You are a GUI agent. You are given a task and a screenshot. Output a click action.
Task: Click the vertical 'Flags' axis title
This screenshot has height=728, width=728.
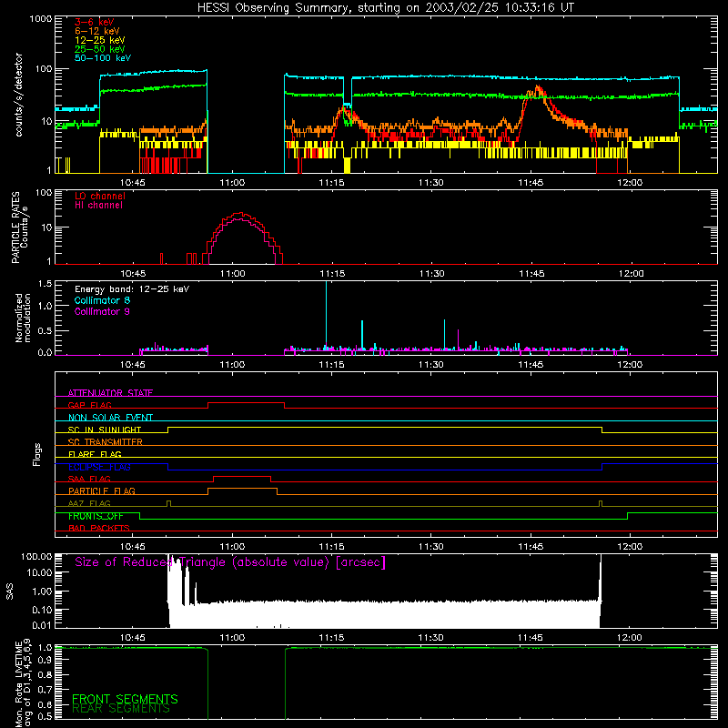[x=37, y=454]
